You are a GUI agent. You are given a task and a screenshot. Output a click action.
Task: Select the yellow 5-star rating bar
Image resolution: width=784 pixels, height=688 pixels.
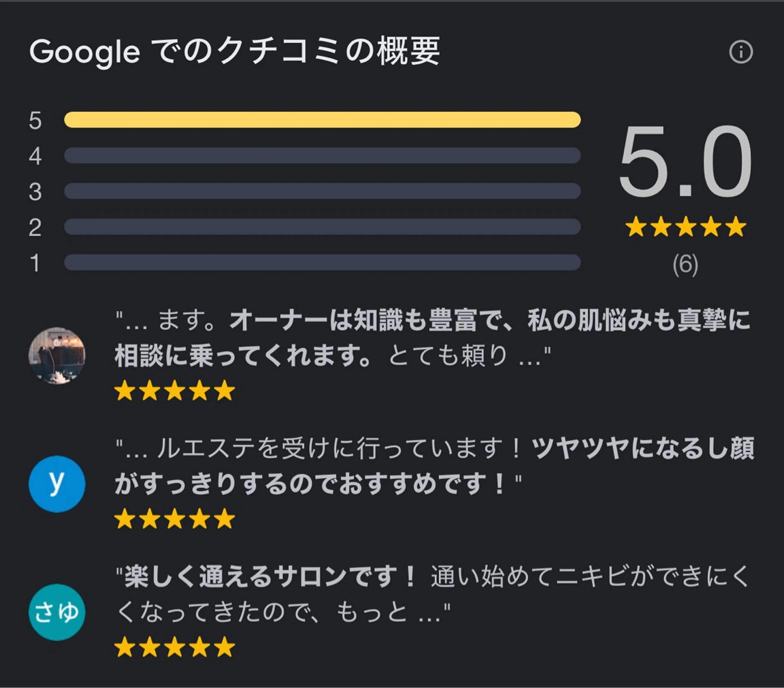[x=322, y=120]
